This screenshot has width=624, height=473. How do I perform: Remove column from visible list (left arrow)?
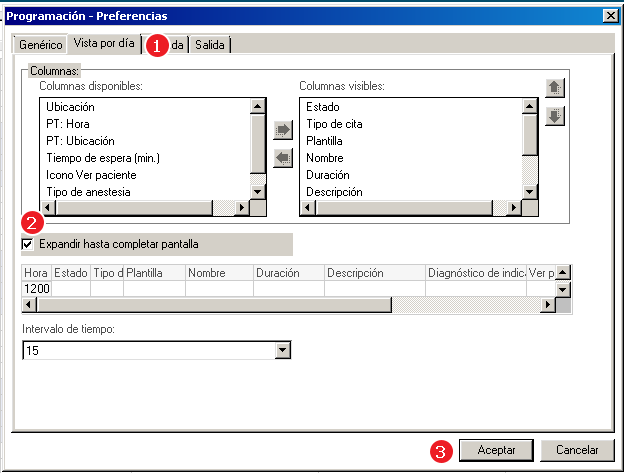282,158
